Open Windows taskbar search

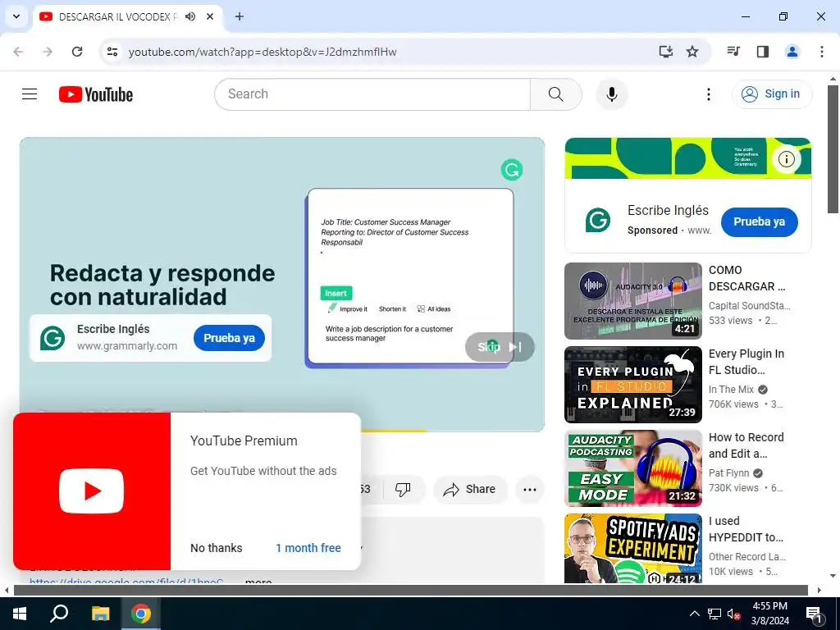[59, 614]
